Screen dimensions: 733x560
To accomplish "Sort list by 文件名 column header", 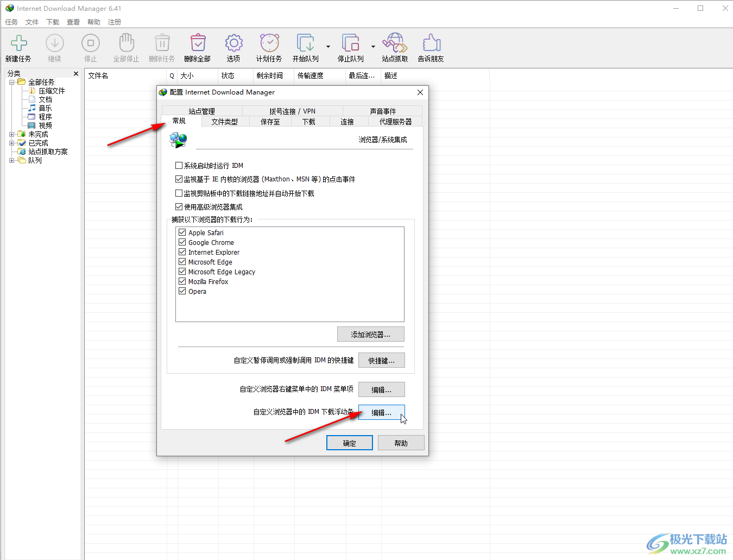I will pyautogui.click(x=125, y=75).
